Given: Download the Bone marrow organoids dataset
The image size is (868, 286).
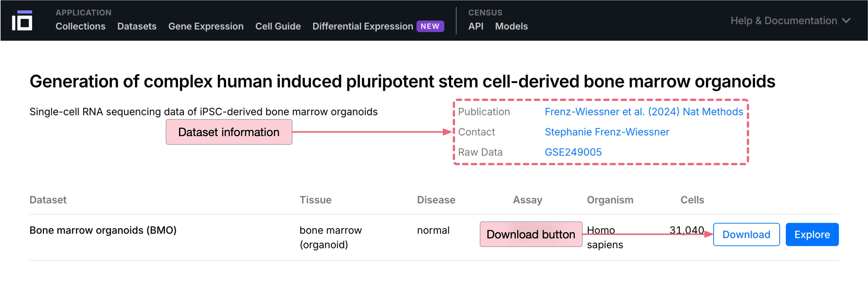Looking at the screenshot, I should point(746,234).
